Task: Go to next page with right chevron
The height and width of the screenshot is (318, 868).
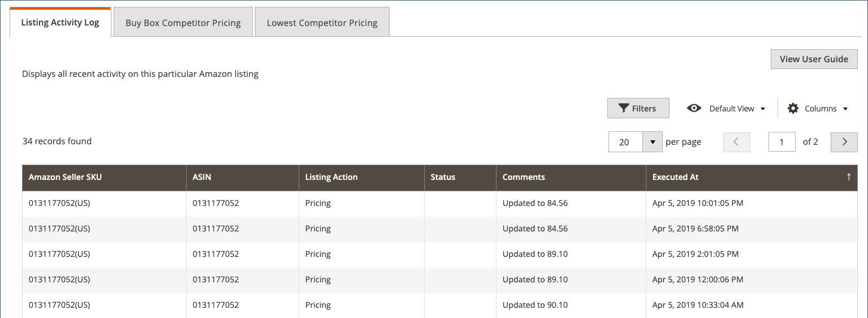Action: (x=844, y=142)
